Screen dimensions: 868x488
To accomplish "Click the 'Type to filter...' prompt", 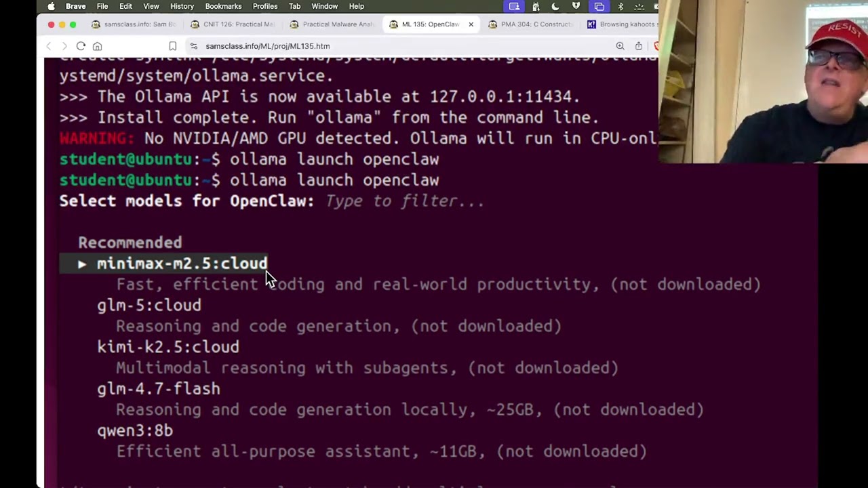I will pyautogui.click(x=405, y=201).
